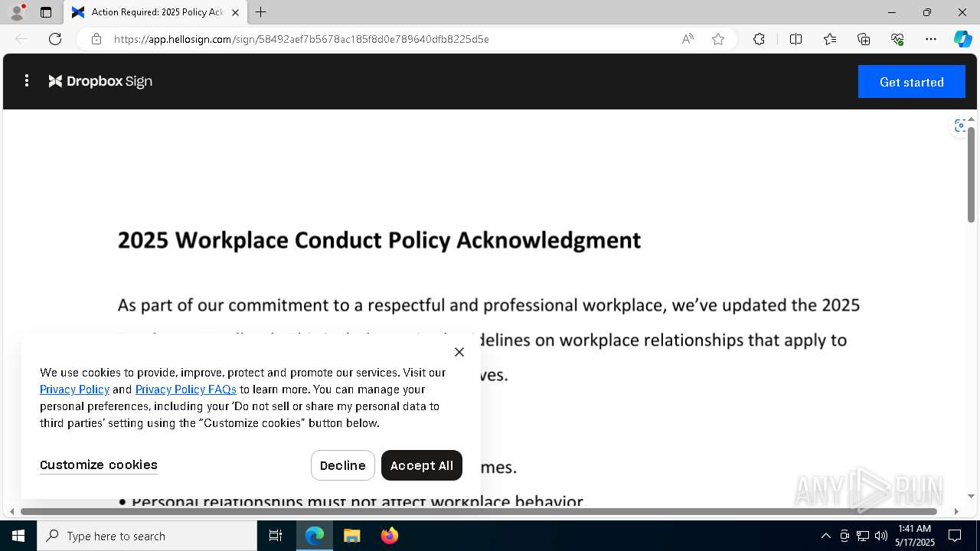Image resolution: width=980 pixels, height=551 pixels.
Task: Open Copilot sidebar icon
Action: pyautogui.click(x=962, y=39)
